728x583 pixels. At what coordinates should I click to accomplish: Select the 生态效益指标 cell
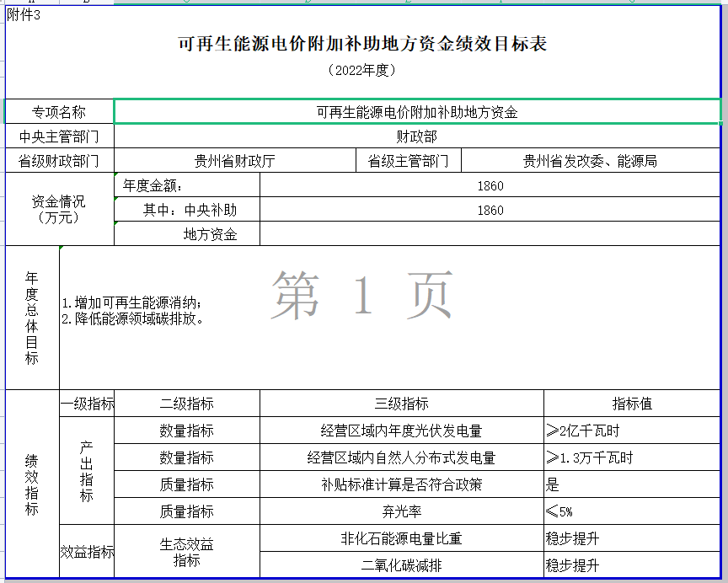(x=186, y=552)
